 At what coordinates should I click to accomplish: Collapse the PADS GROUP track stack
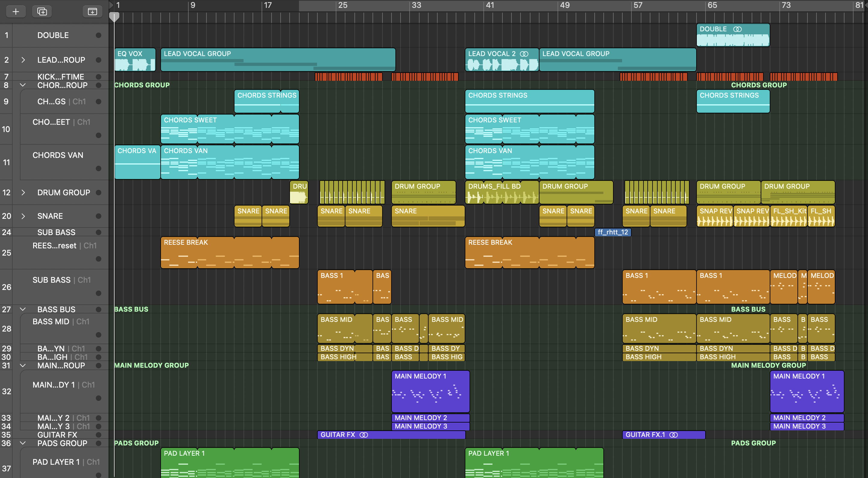coord(23,443)
